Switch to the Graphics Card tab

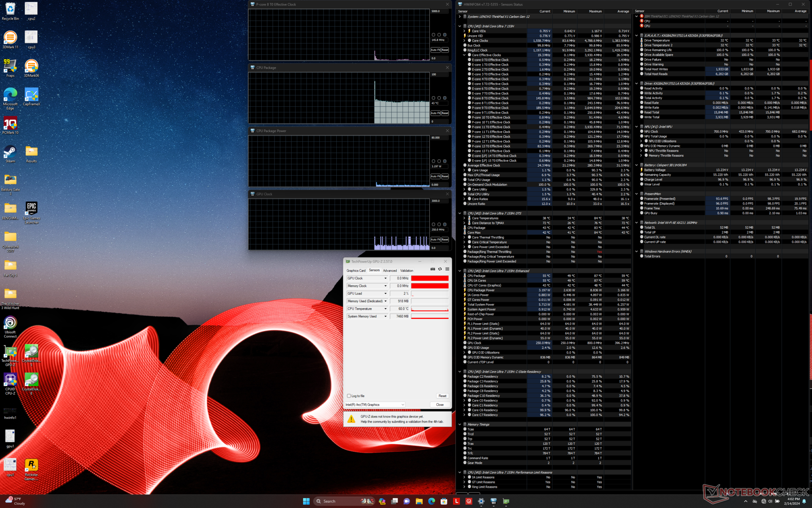pos(356,271)
